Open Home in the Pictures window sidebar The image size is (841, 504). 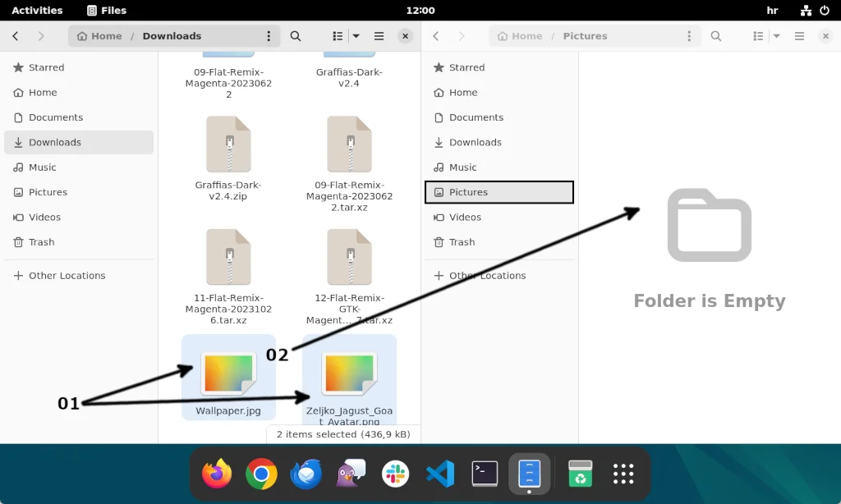click(x=499, y=92)
